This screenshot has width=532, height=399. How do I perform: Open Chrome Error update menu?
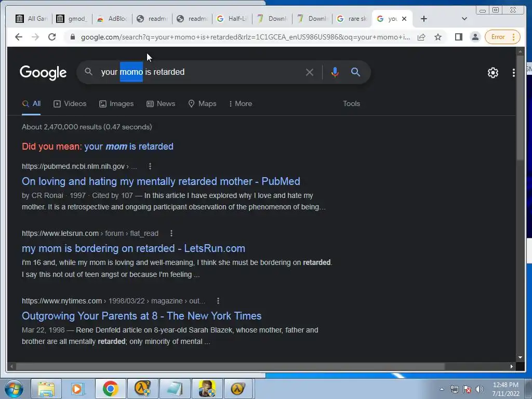(x=502, y=37)
